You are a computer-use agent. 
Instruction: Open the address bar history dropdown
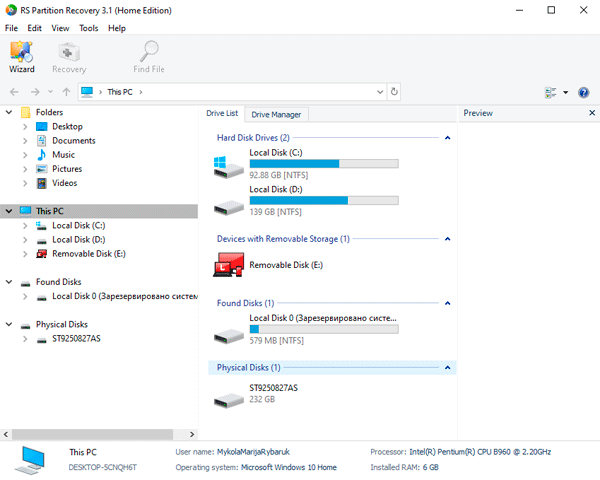point(380,92)
